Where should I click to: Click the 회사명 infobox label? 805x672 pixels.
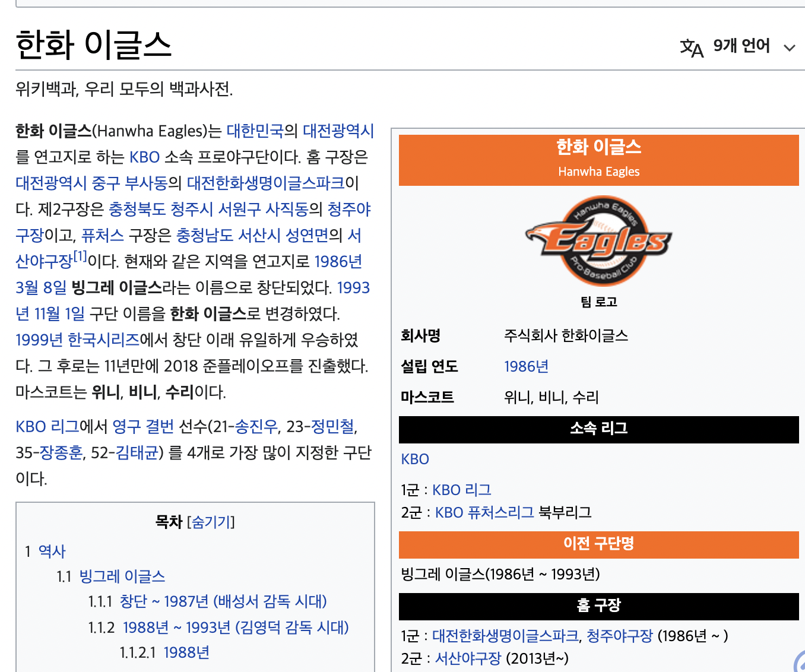click(420, 335)
